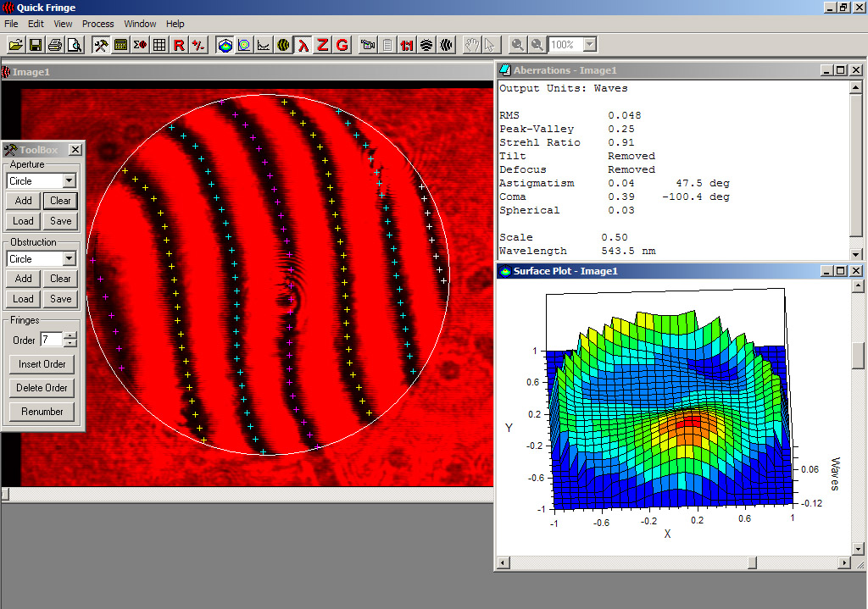
Task: Click the Fringes Order number field
Action: pos(52,339)
